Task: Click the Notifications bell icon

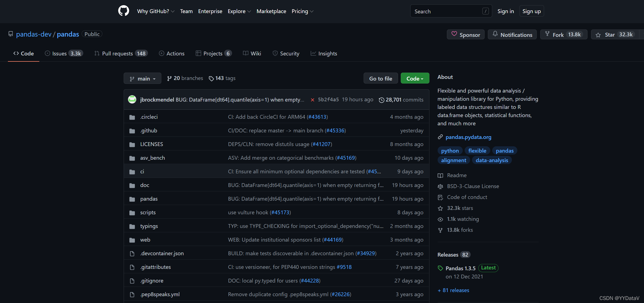Action: click(495, 34)
